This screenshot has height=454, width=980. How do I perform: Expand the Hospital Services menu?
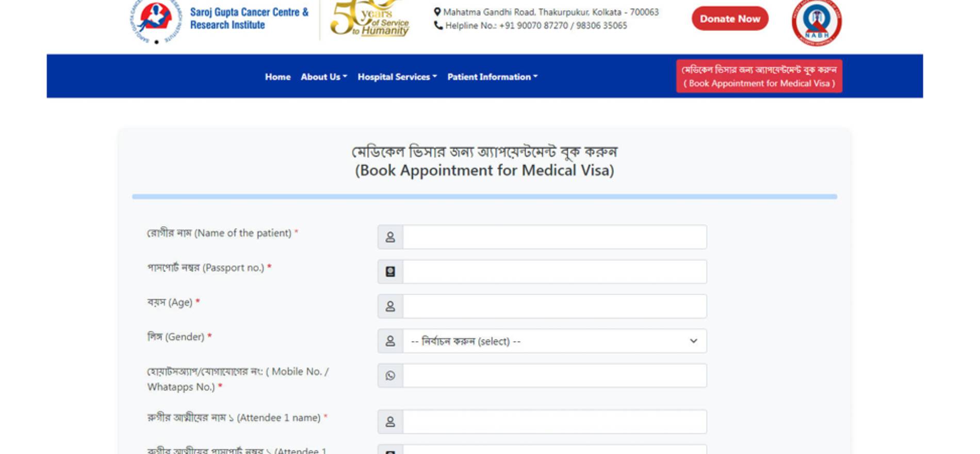click(397, 77)
